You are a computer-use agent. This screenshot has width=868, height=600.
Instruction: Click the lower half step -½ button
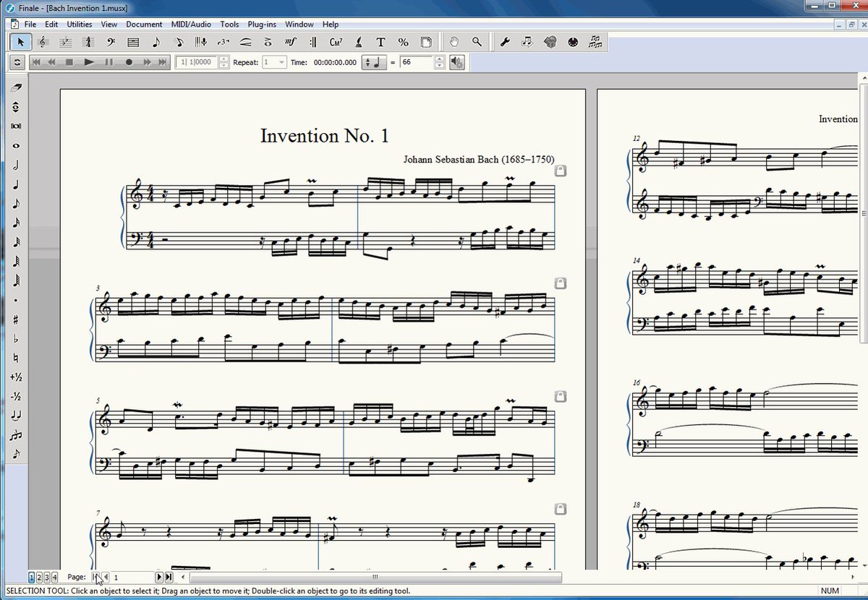16,396
